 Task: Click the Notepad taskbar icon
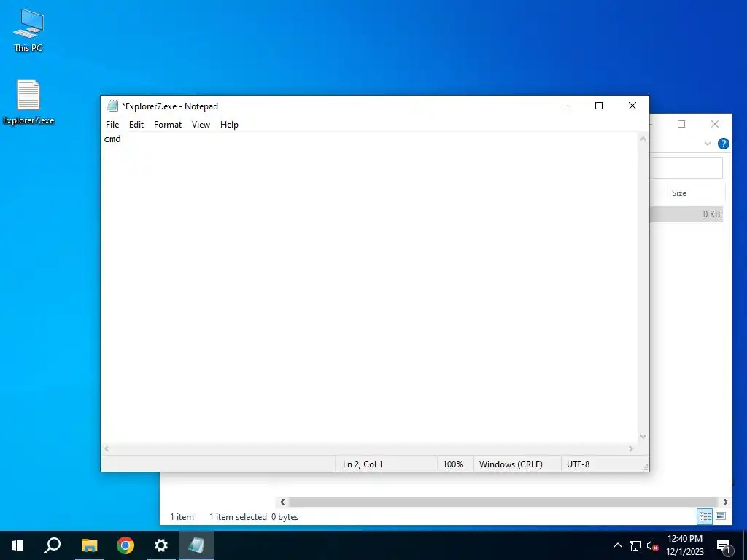click(x=197, y=545)
